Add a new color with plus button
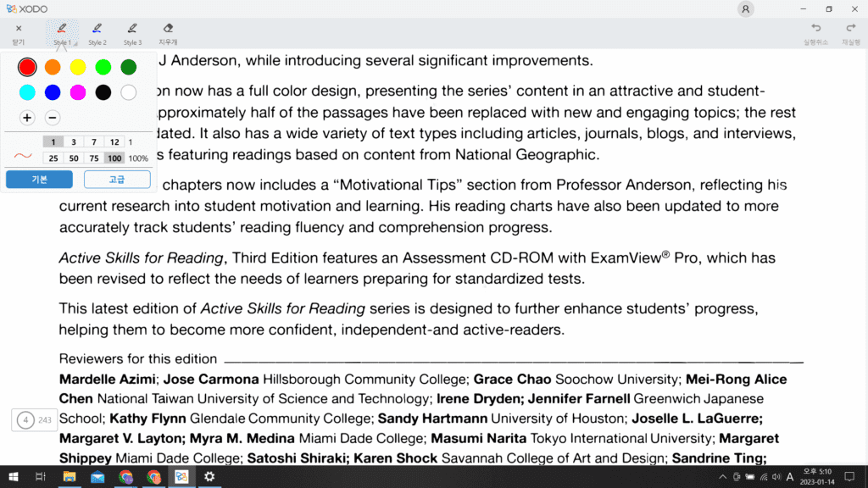Screen dimensions: 868x488 pos(27,118)
